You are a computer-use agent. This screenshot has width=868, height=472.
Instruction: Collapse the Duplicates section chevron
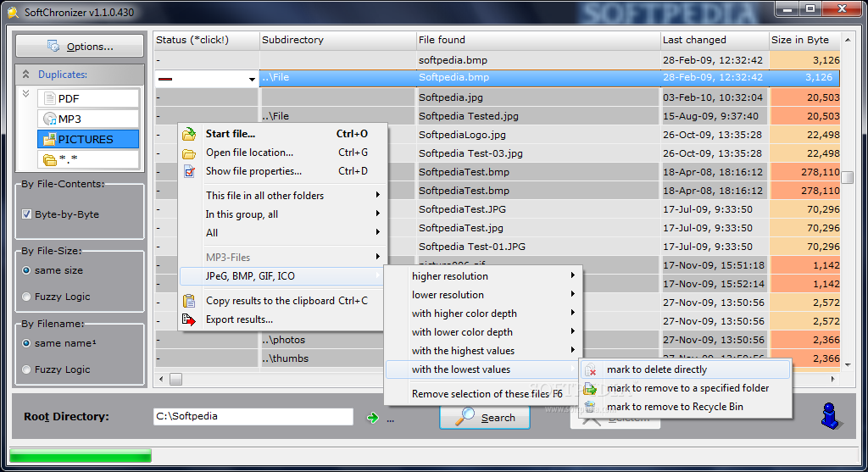pyautogui.click(x=25, y=74)
